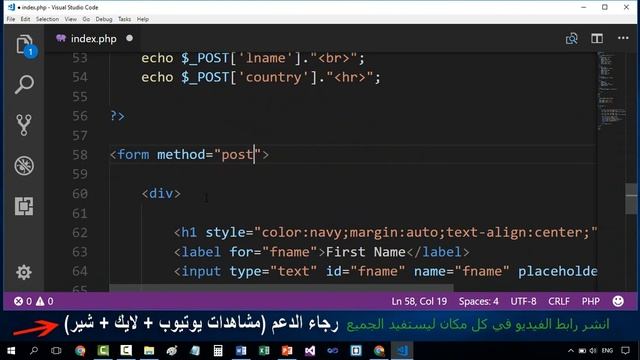Click line number 53 in the gutter

point(80,58)
